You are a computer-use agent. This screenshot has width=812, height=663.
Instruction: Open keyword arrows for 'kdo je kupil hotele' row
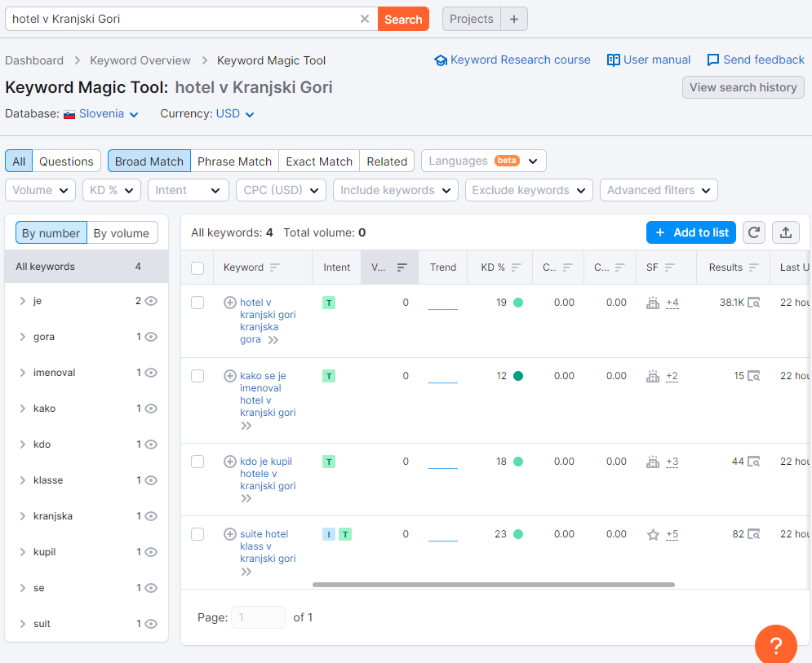click(x=246, y=498)
